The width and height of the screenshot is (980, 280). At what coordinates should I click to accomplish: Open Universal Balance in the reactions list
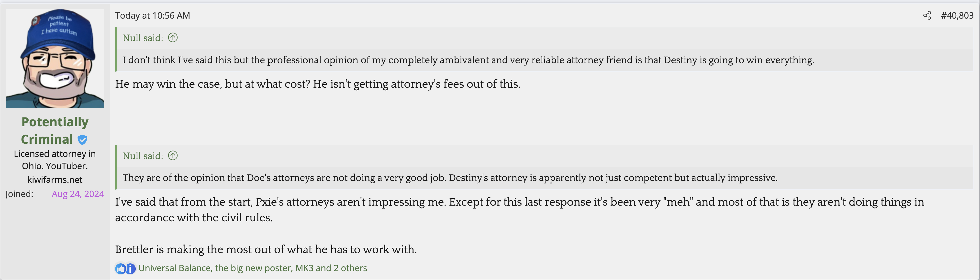[174, 268]
